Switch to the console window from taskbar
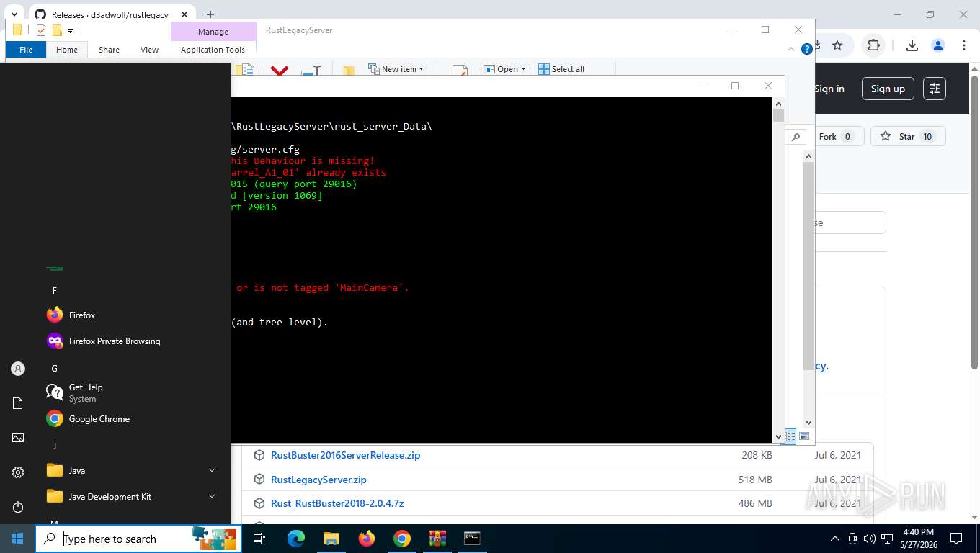 (x=472, y=539)
